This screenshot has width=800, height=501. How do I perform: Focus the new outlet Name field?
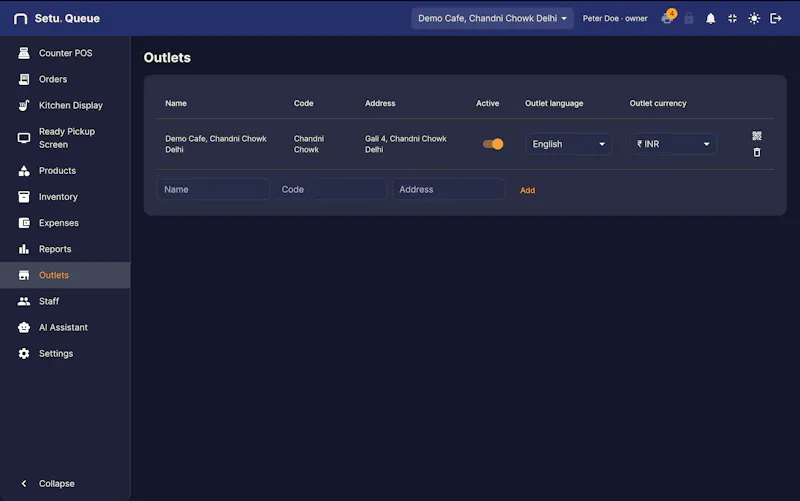coord(213,189)
